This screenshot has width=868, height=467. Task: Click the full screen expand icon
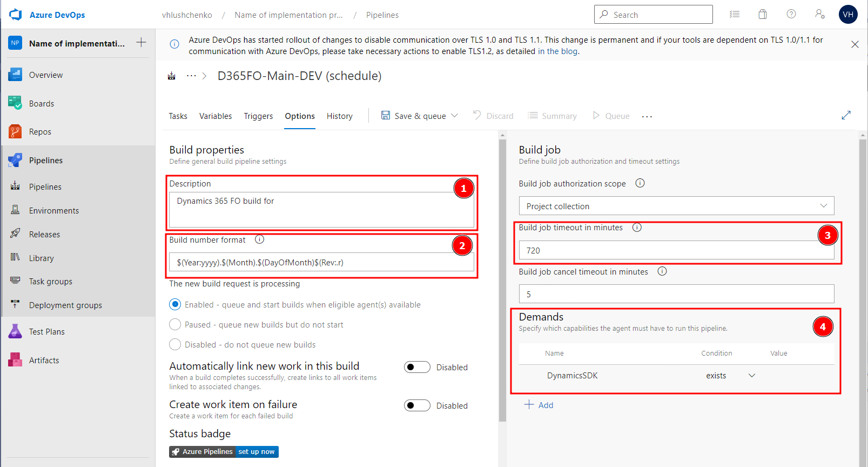point(846,115)
